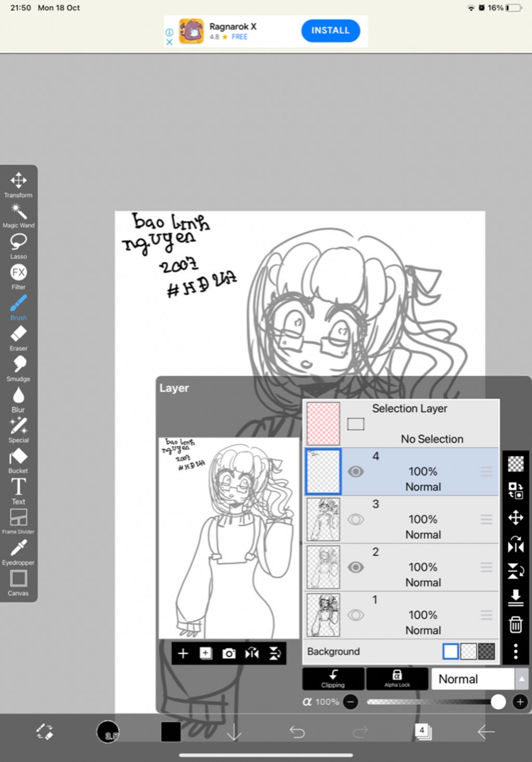Import layer from camera icon
The height and width of the screenshot is (762, 532).
pyautogui.click(x=229, y=653)
